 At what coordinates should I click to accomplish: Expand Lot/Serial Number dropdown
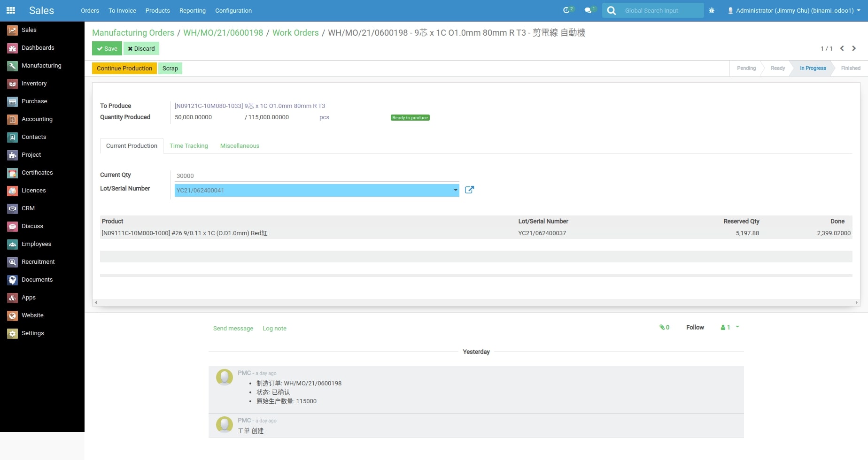tap(455, 190)
